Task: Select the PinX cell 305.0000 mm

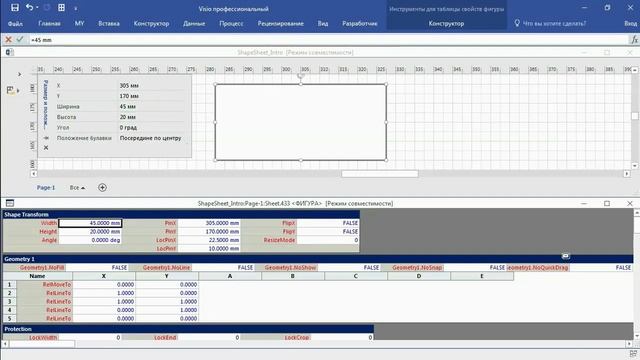Action: coord(209,223)
